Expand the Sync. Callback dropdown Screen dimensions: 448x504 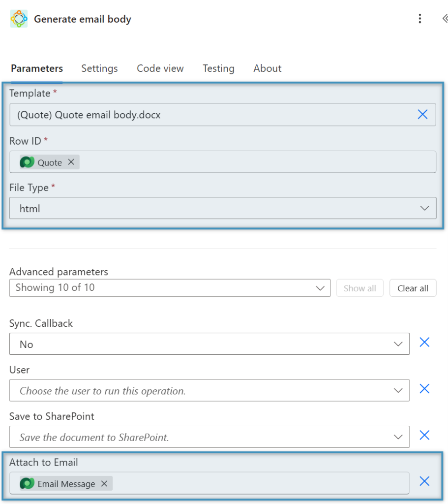pyautogui.click(x=398, y=344)
